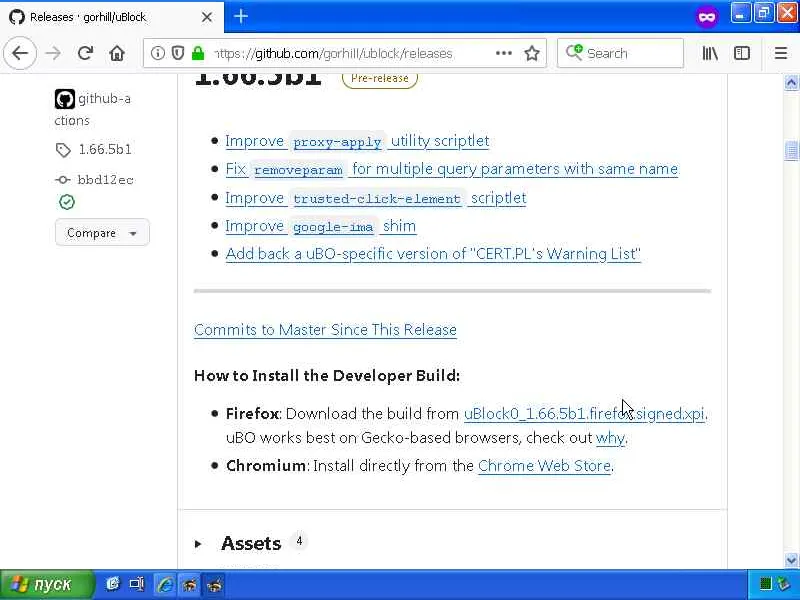800x600 pixels.
Task: Open the Compare dropdown
Action: pyautogui.click(x=102, y=233)
